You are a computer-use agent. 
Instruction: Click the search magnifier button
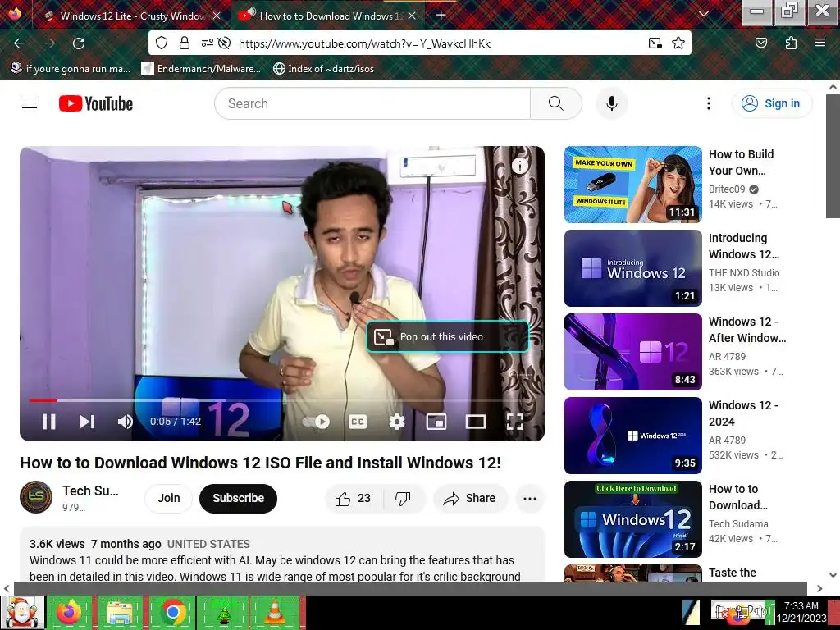[556, 103]
